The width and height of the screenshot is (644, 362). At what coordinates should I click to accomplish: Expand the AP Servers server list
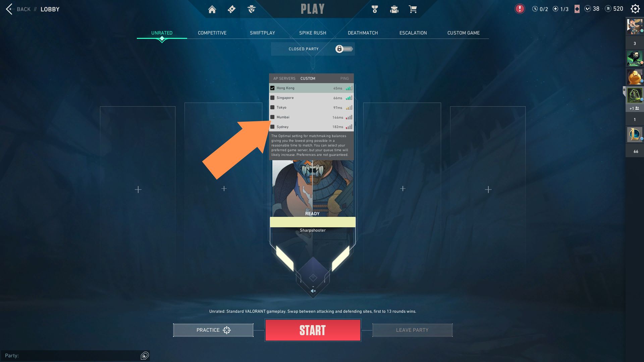tap(283, 78)
